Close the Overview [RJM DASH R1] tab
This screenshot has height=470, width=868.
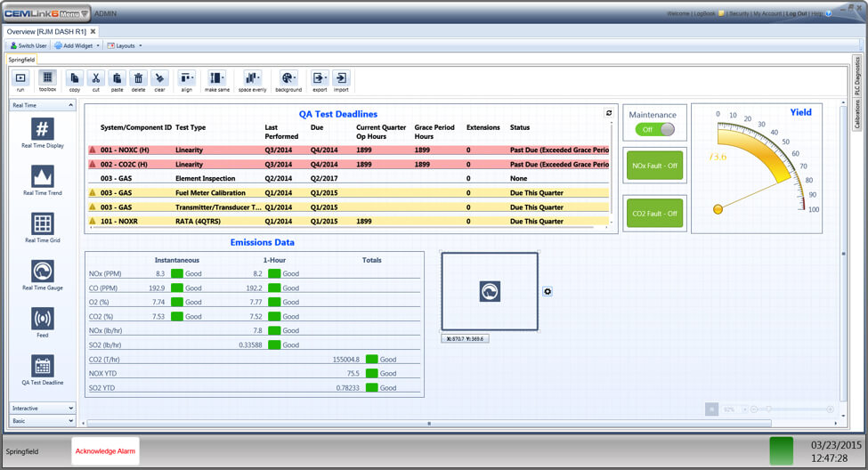93,31
